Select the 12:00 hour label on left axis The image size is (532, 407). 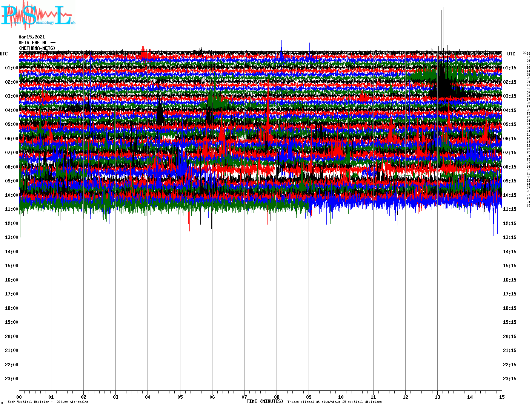coord(11,223)
